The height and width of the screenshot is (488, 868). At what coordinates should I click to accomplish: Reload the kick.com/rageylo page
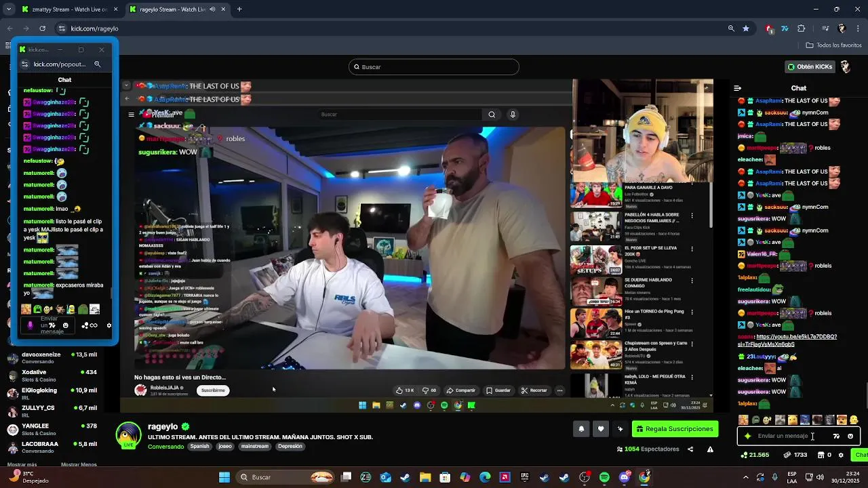point(42,28)
